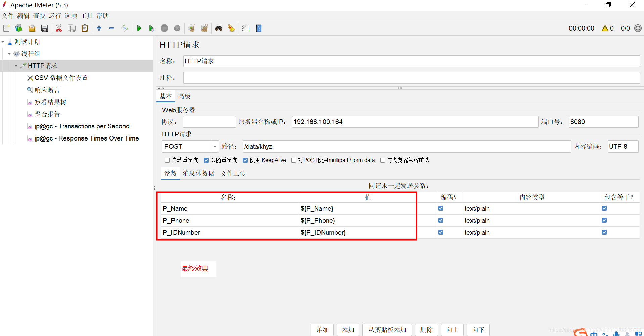Click the Paste clipboard icon
The height and width of the screenshot is (336, 644).
(85, 29)
